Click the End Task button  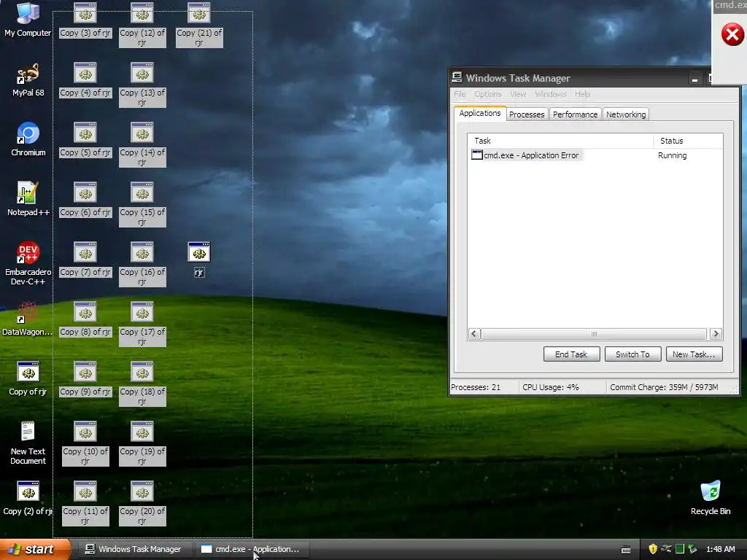(571, 354)
